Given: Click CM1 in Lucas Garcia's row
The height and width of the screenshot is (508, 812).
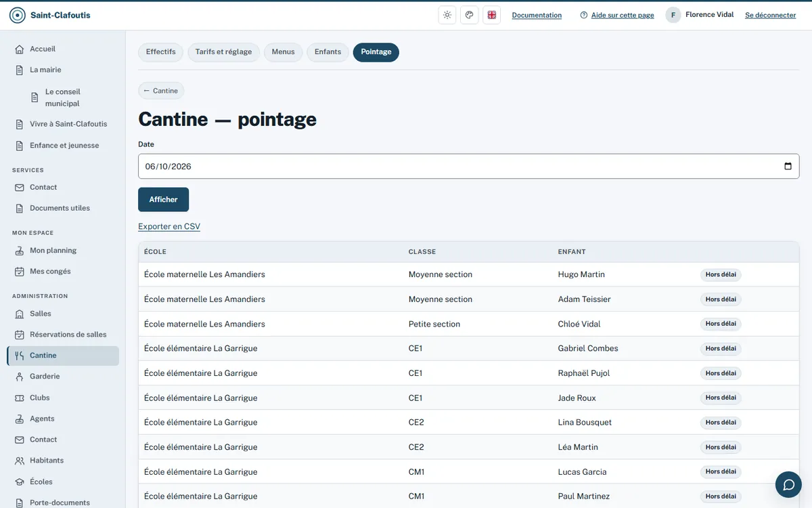Looking at the screenshot, I should [416, 471].
